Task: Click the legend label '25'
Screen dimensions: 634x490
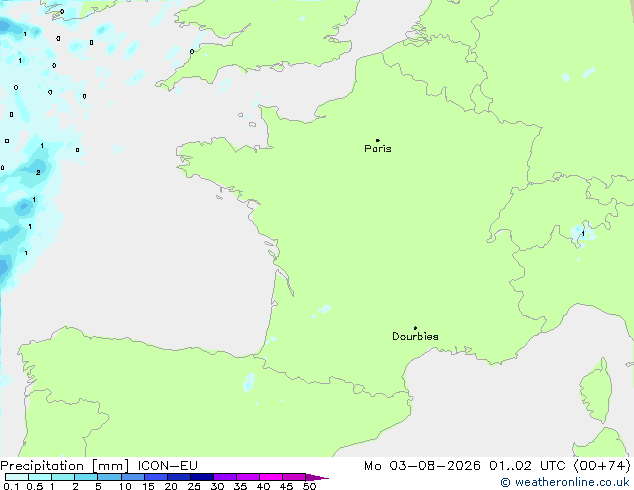Action: point(194,486)
